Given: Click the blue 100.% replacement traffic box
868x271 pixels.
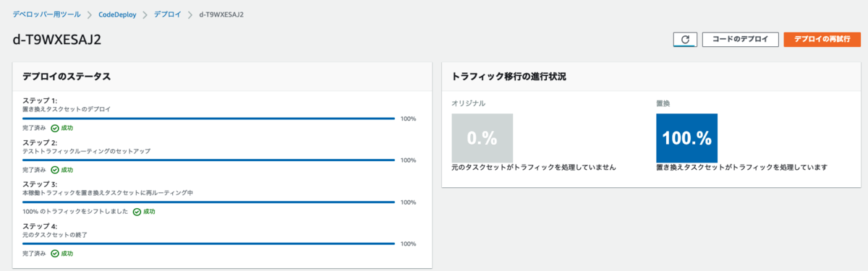Looking at the screenshot, I should point(686,137).
